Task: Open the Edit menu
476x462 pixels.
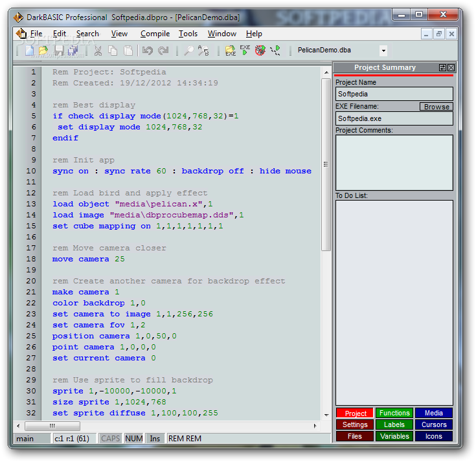Action: (x=59, y=34)
